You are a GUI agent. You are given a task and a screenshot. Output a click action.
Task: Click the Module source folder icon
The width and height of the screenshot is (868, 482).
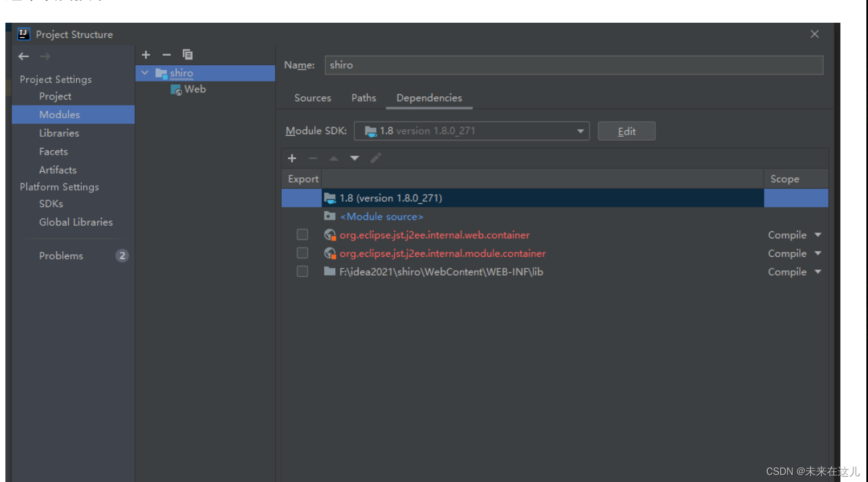[x=330, y=216]
